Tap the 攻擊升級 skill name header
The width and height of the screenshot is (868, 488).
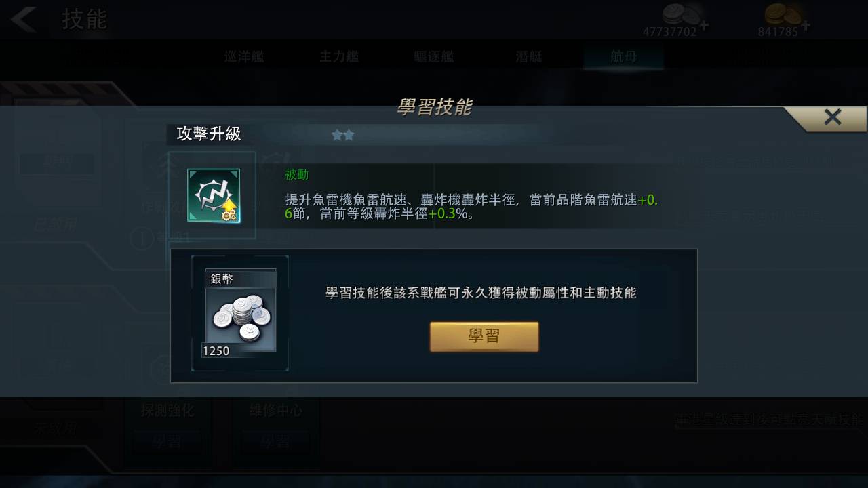click(209, 134)
